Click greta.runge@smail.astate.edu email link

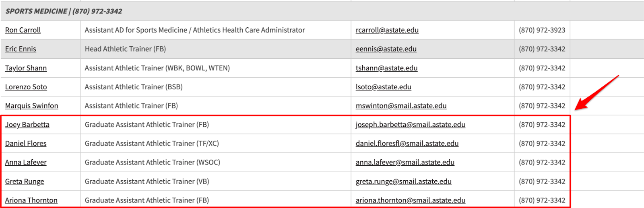403,181
